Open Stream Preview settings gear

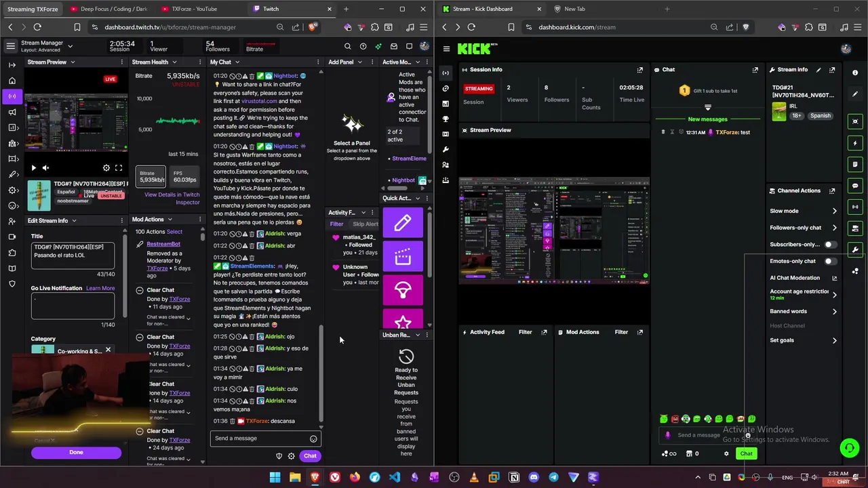point(106,167)
